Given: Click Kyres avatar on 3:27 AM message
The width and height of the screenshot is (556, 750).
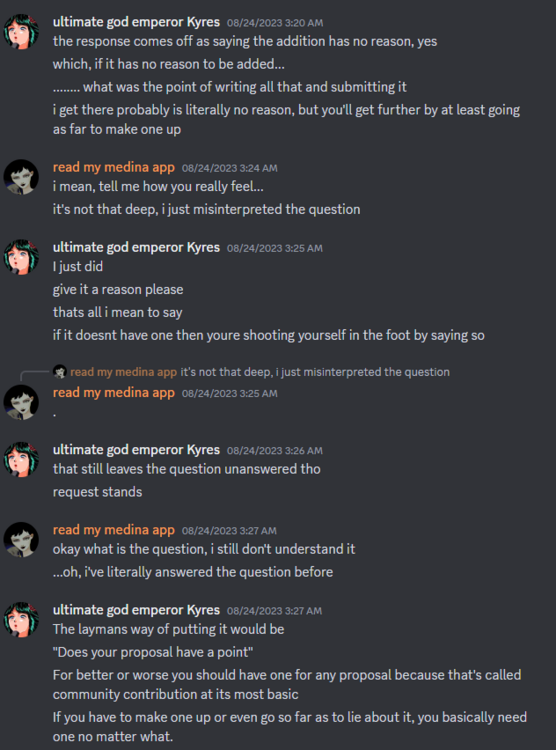Looking at the screenshot, I should (21, 619).
